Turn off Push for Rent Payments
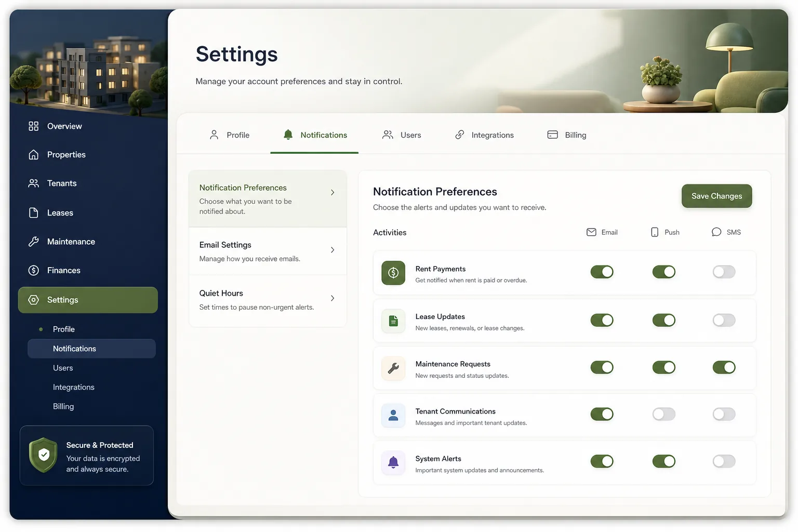The width and height of the screenshot is (798, 532). [x=664, y=272]
